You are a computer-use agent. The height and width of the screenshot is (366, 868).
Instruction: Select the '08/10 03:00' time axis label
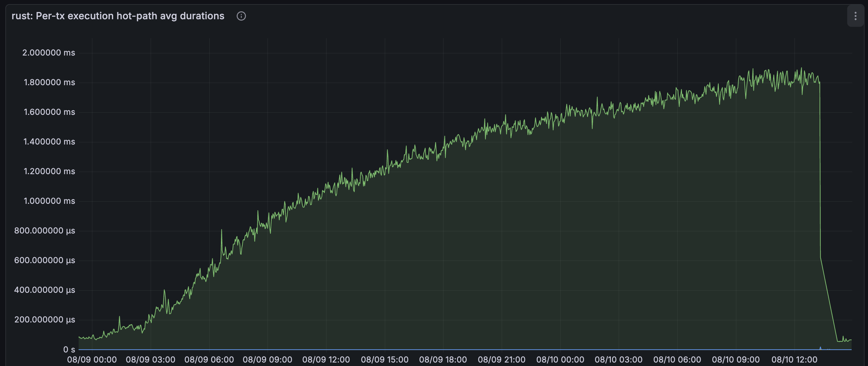(619, 360)
